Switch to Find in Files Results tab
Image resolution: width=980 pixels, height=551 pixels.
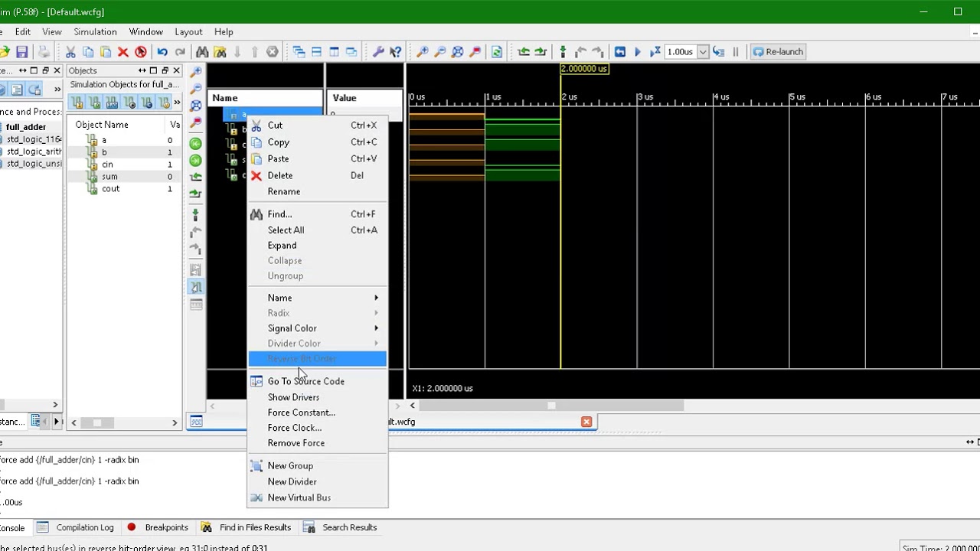pos(246,527)
